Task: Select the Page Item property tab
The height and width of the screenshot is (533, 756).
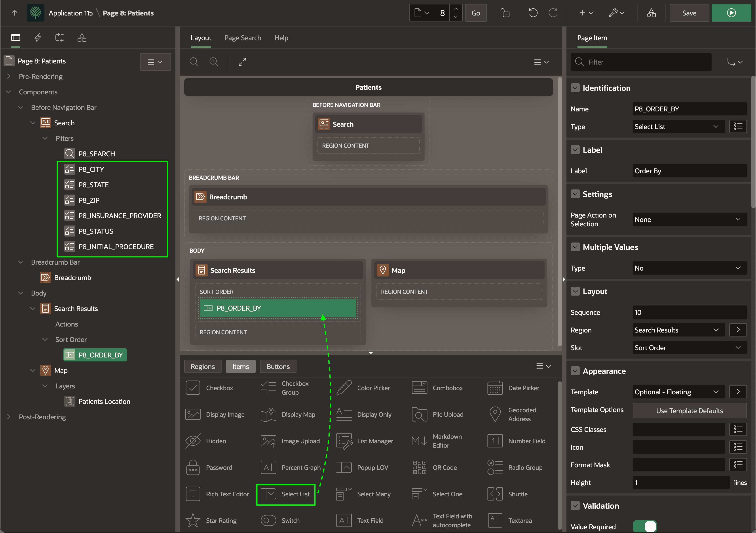Action: pos(592,38)
